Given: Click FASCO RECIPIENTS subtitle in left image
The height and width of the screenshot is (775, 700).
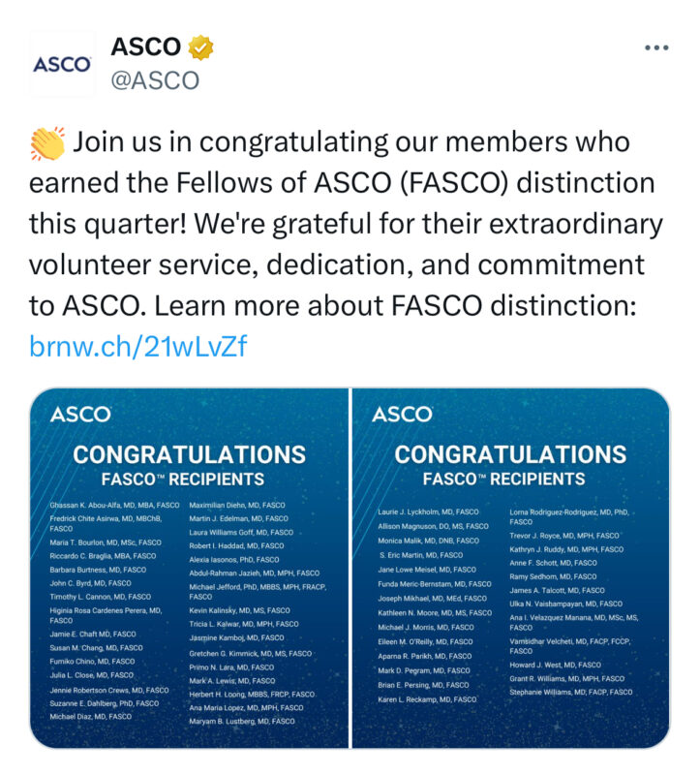Looking at the screenshot, I should 183,480.
